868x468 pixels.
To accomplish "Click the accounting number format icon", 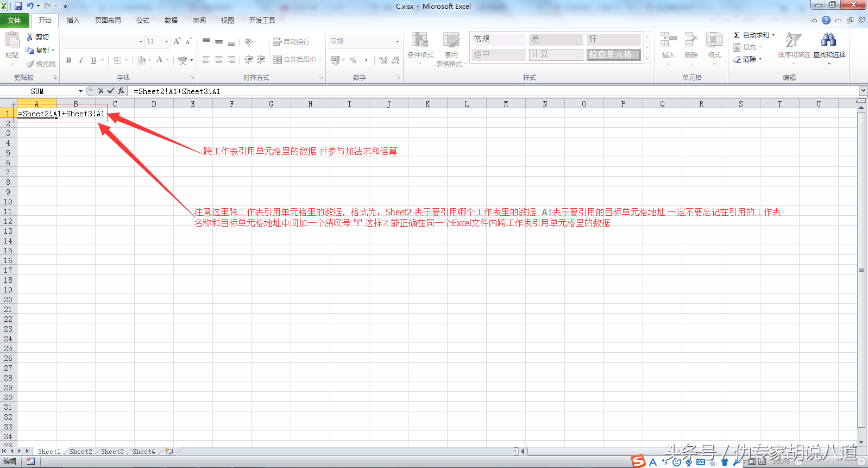I will tap(335, 60).
